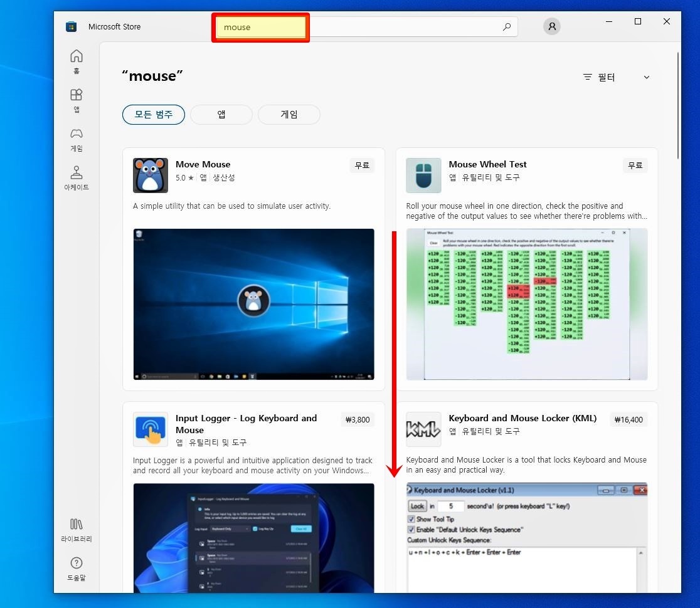Screen dimensions: 700x608
Task: Click the "mouse" results heading
Action: pos(152,76)
